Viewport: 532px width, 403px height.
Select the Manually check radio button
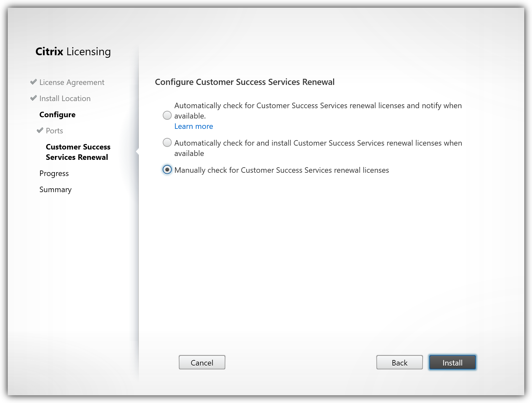click(x=167, y=170)
